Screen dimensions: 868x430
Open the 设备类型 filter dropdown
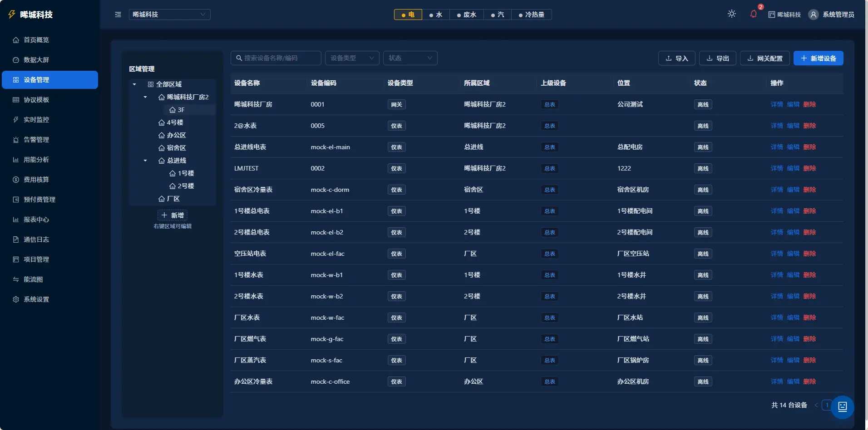click(x=352, y=58)
